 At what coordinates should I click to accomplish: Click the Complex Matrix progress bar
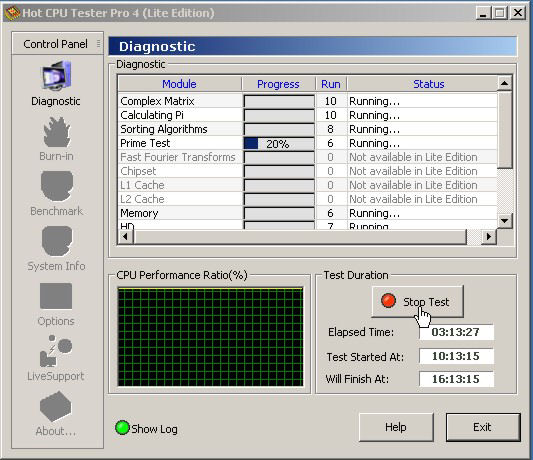(279, 101)
